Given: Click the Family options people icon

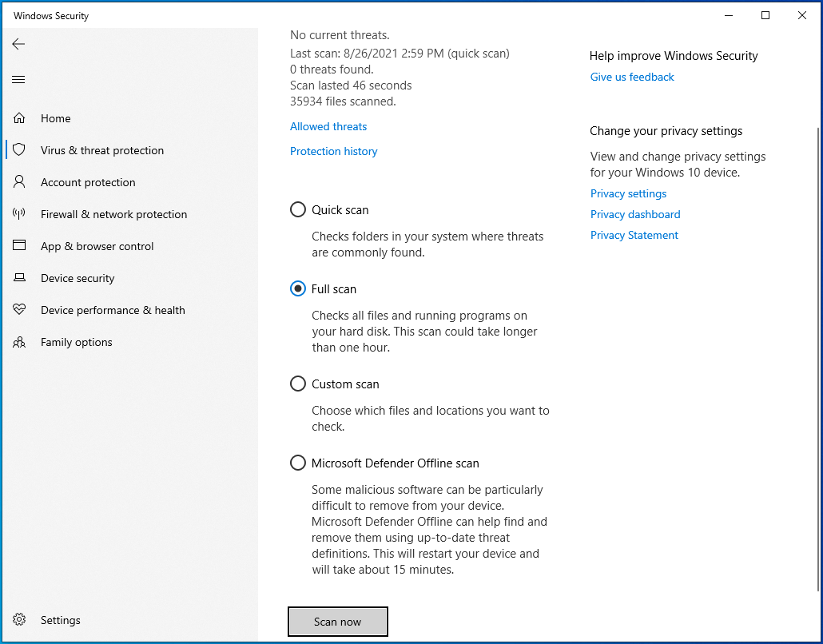Looking at the screenshot, I should pyautogui.click(x=19, y=341).
